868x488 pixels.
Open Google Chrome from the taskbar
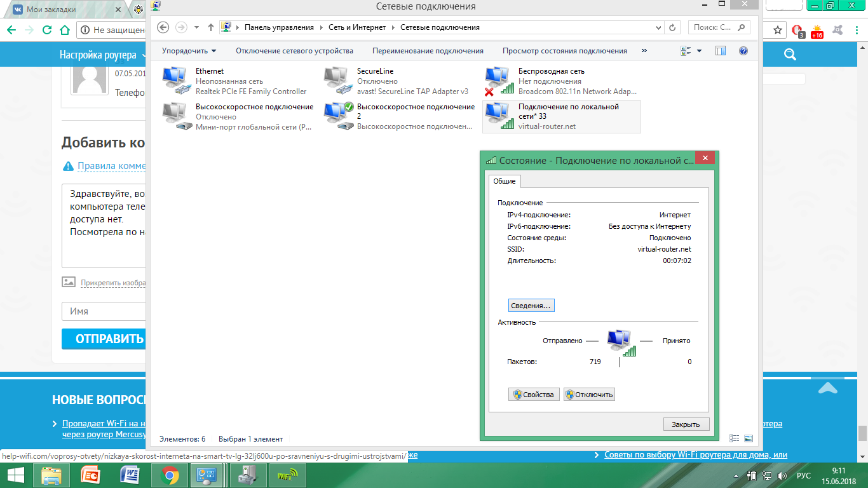(169, 475)
